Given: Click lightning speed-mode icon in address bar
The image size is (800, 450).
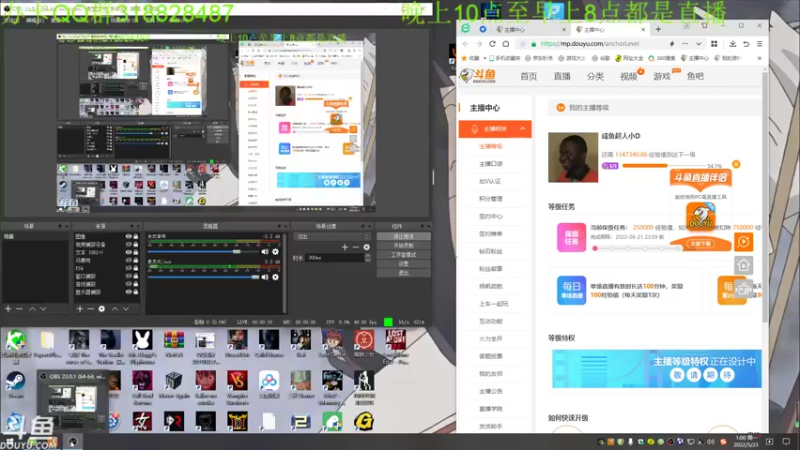Looking at the screenshot, I should tap(672, 44).
